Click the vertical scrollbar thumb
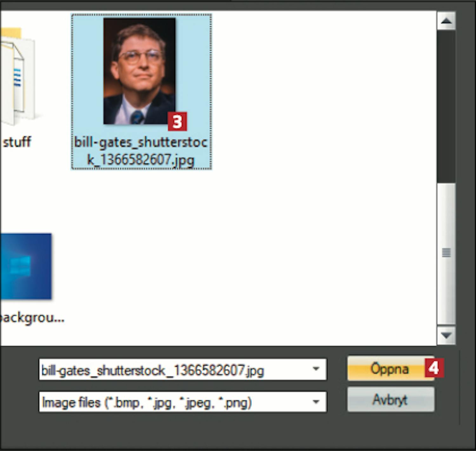 point(446,253)
